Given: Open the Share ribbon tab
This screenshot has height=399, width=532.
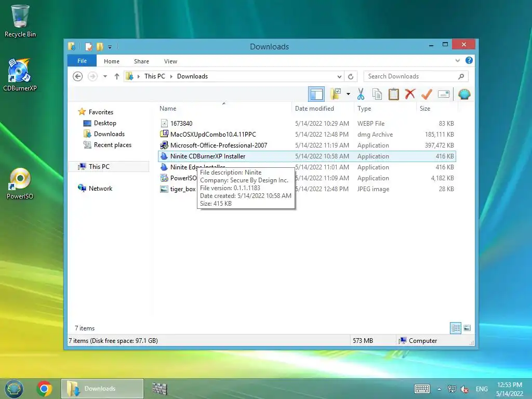Looking at the screenshot, I should [x=141, y=61].
